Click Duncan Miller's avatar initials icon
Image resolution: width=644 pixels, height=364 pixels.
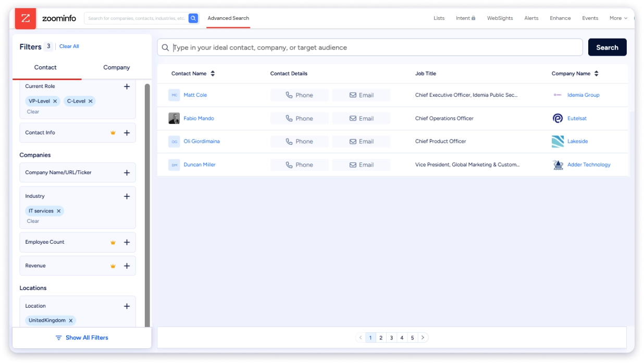pos(174,165)
